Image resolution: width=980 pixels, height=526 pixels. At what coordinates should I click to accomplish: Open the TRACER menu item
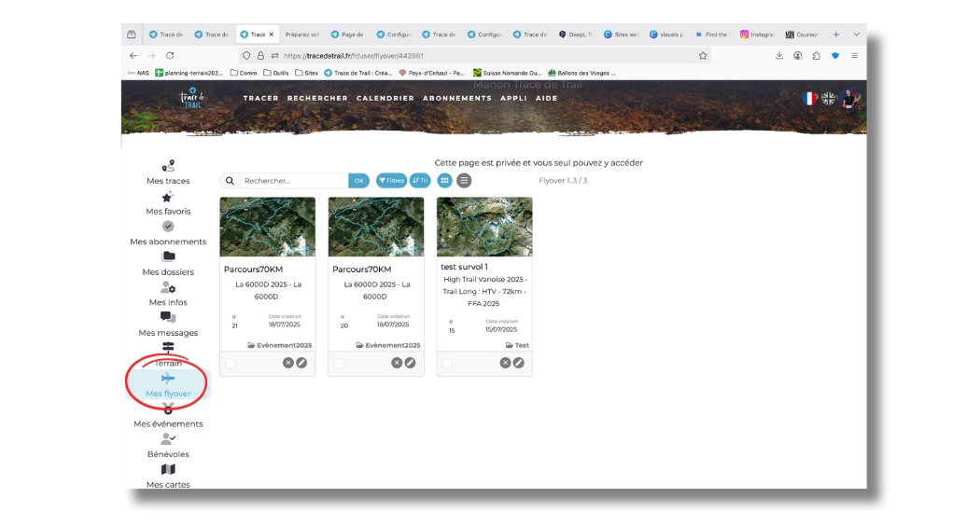tap(260, 98)
